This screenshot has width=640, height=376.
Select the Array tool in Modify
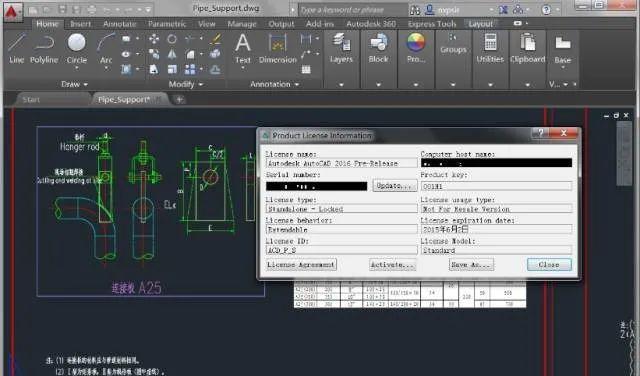point(190,69)
